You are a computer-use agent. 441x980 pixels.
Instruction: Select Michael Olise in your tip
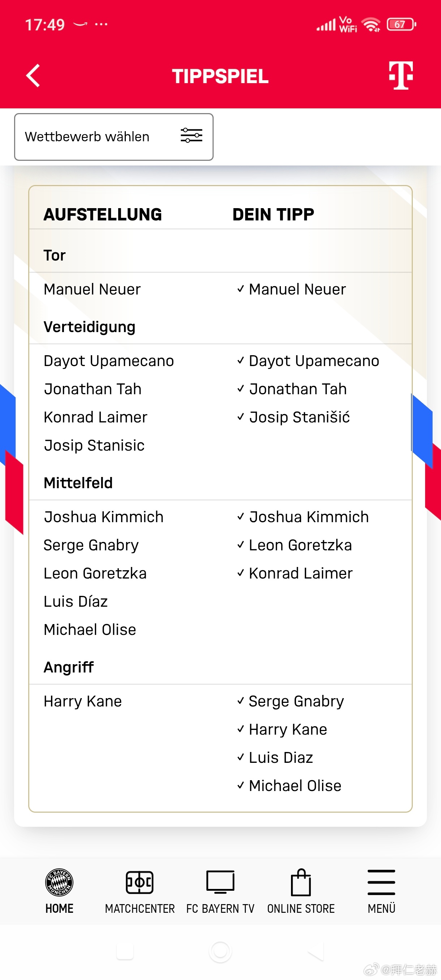point(295,786)
